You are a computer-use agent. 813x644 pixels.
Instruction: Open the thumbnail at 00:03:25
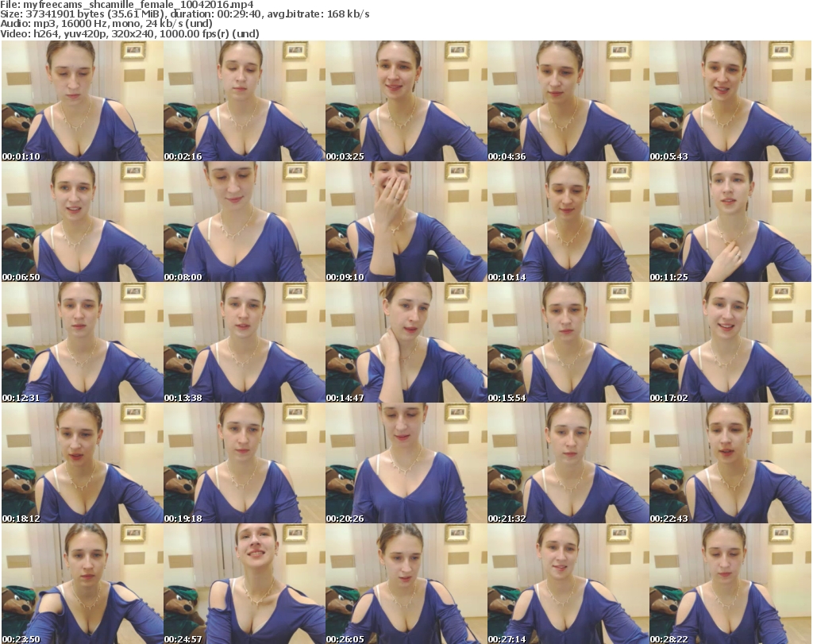406,101
